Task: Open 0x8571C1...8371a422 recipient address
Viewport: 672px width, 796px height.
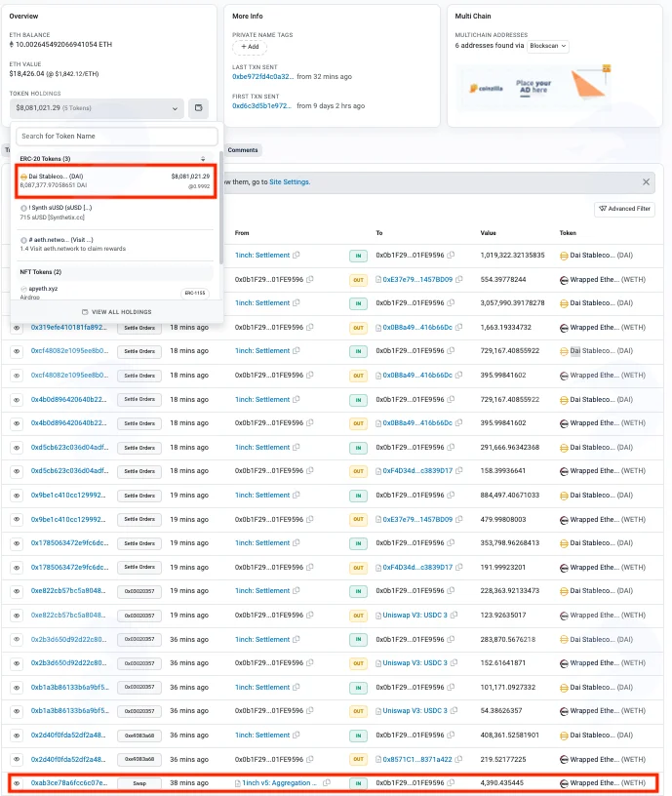Action: [417, 760]
